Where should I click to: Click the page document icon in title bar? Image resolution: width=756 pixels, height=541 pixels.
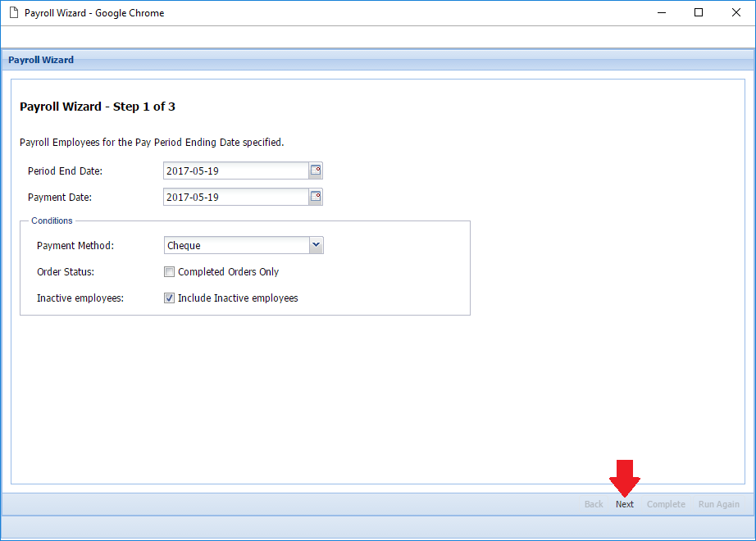click(14, 12)
